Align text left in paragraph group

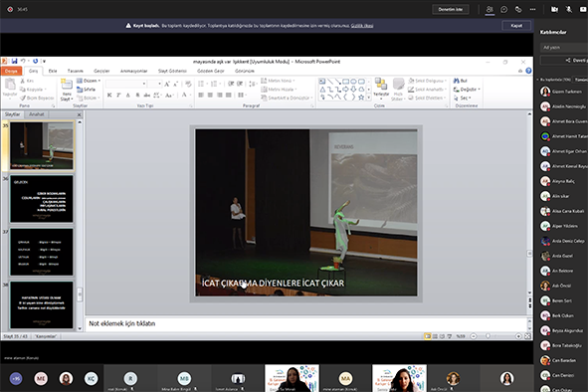coord(201,96)
